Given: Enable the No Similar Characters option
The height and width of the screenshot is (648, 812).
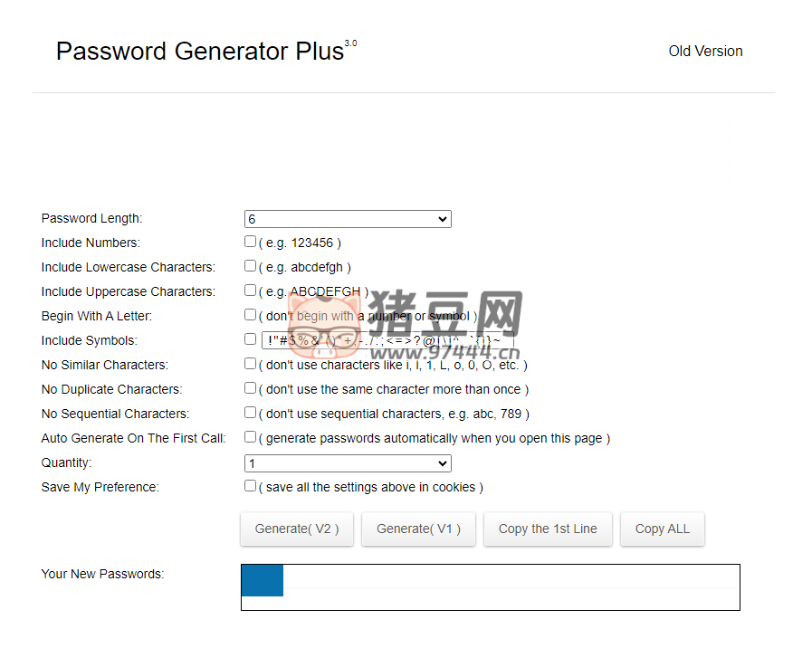Looking at the screenshot, I should click(250, 363).
